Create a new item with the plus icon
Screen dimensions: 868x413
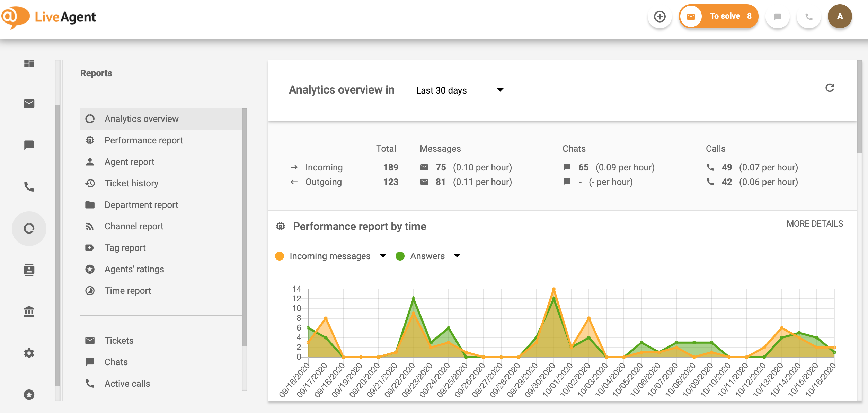point(660,16)
